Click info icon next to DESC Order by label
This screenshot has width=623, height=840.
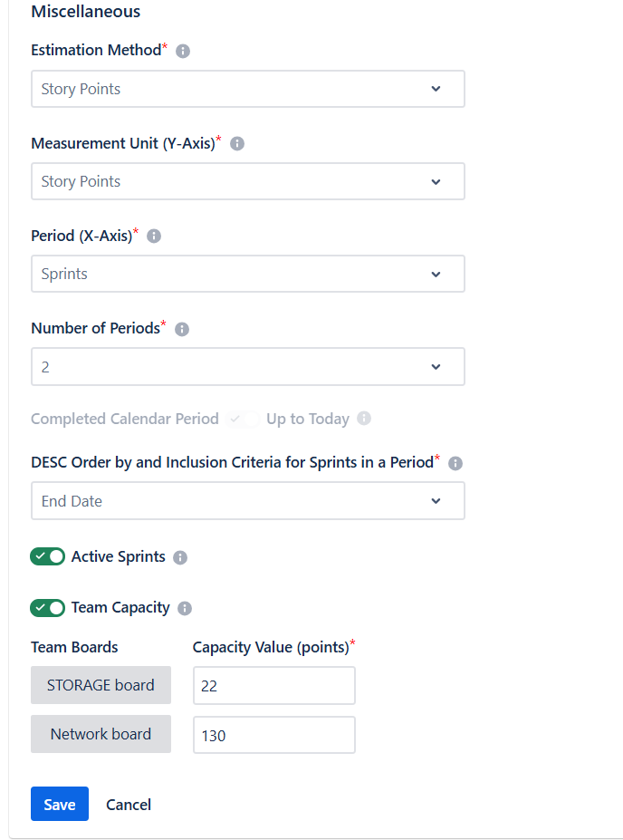click(455, 463)
